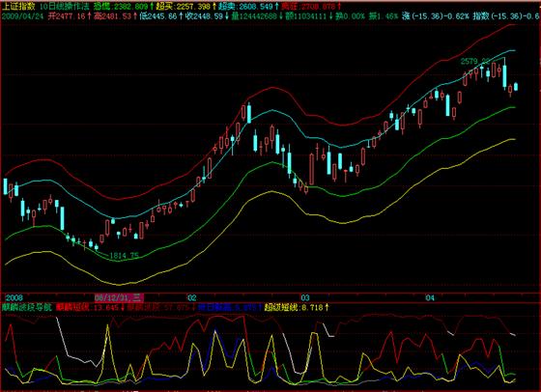Screen dimensions: 541x392
Task: Select the 超级短线 8.718 indicator value
Action: point(297,307)
